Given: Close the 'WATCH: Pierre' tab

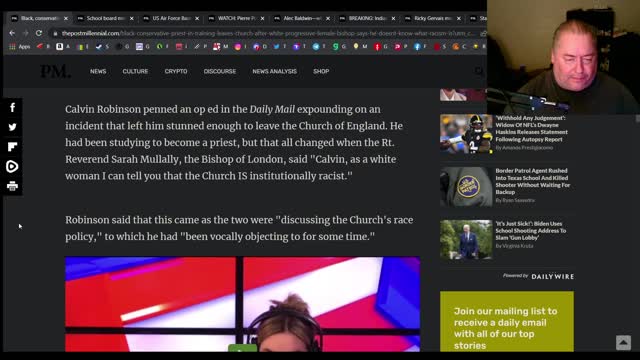Looking at the screenshot, I should pos(262,18).
